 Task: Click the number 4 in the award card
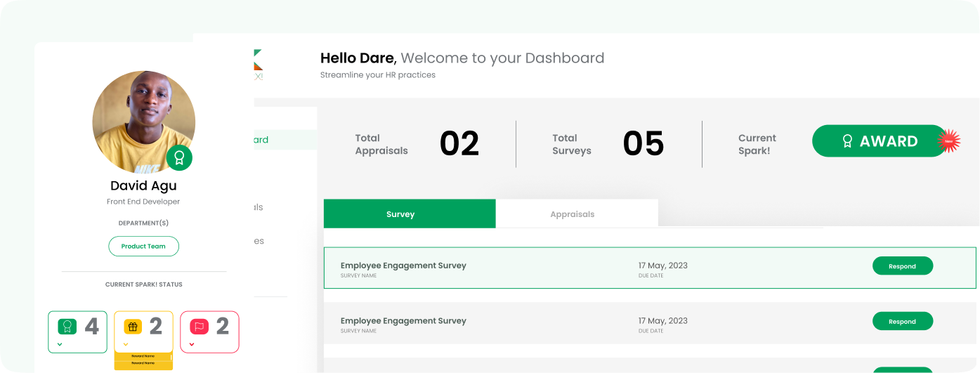pos(92,326)
